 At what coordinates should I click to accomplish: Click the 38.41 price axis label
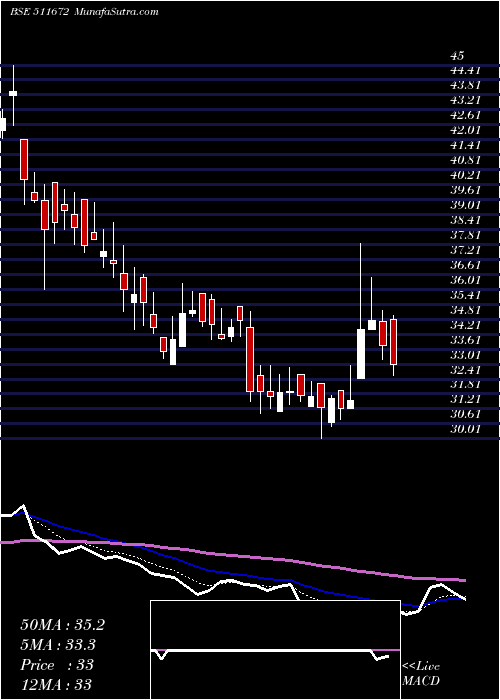(x=465, y=220)
